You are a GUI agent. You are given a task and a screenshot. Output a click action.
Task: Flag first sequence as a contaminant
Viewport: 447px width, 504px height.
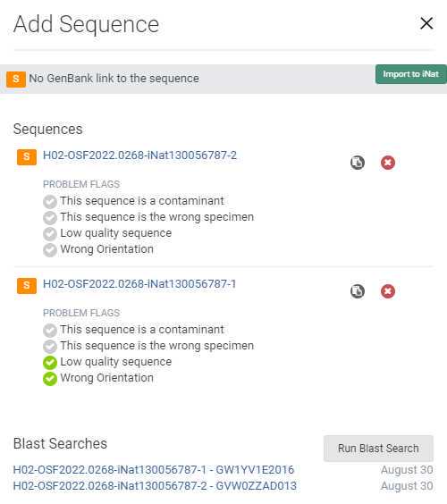click(50, 202)
